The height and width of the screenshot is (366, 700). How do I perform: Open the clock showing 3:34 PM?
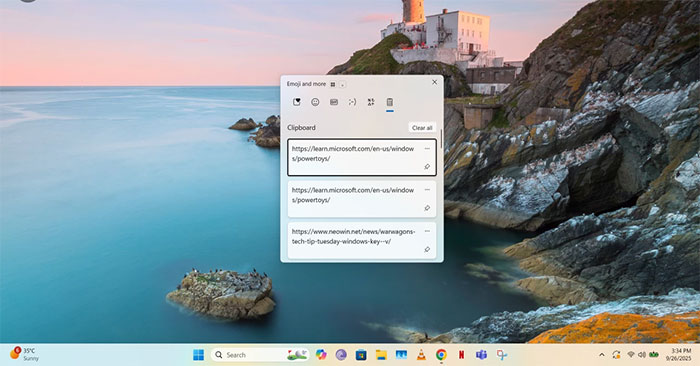tap(679, 354)
